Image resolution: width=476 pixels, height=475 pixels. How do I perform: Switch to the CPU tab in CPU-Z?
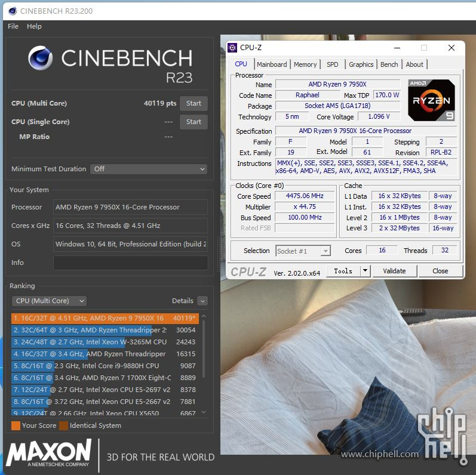(x=241, y=64)
